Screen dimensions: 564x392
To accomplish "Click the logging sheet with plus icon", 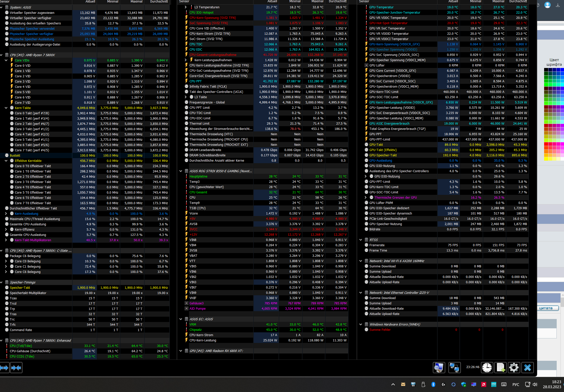I will pyautogui.click(x=500, y=368).
